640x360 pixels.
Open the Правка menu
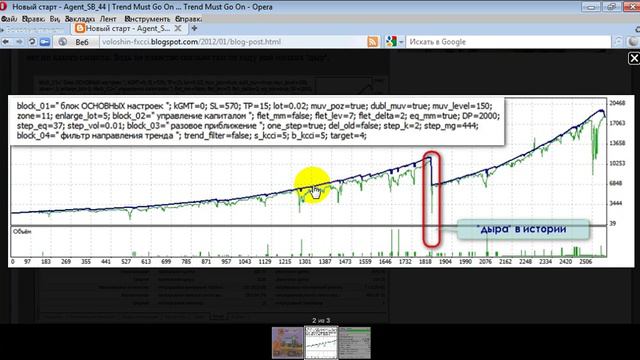(33, 19)
